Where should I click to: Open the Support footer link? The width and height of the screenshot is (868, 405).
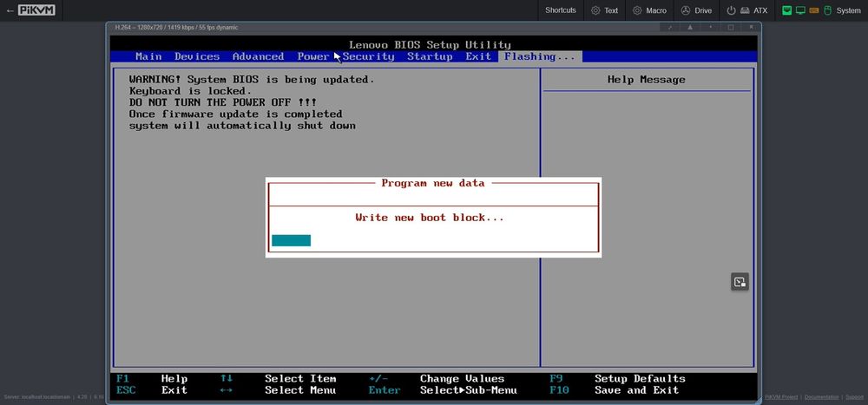(854, 396)
